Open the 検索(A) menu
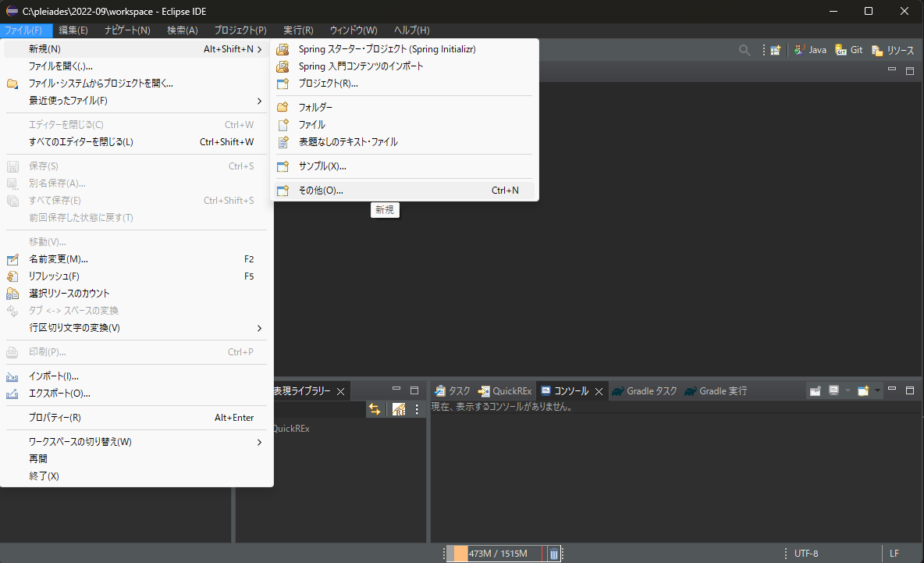Image resolution: width=924 pixels, height=563 pixels. tap(183, 30)
